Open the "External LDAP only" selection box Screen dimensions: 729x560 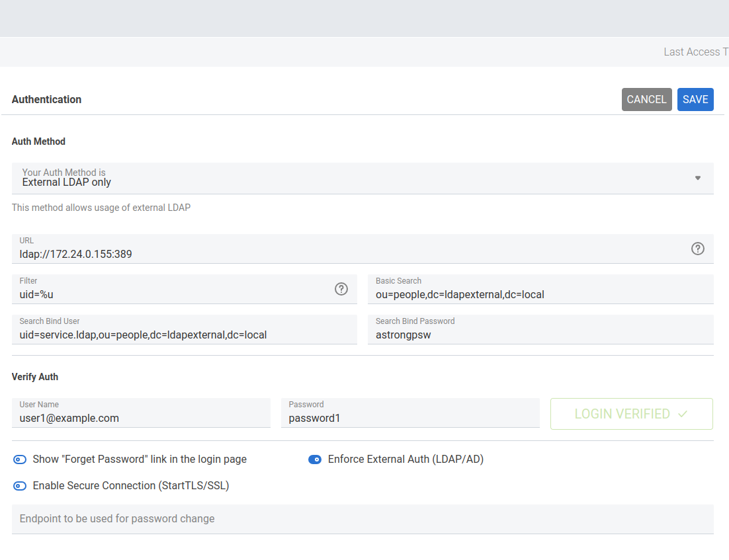(x=331, y=179)
